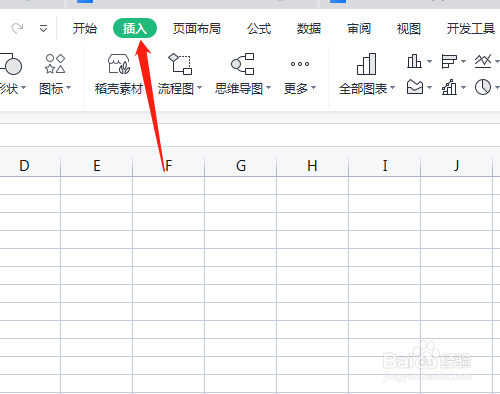Click the 流程图 flowchart icon

pos(180,64)
